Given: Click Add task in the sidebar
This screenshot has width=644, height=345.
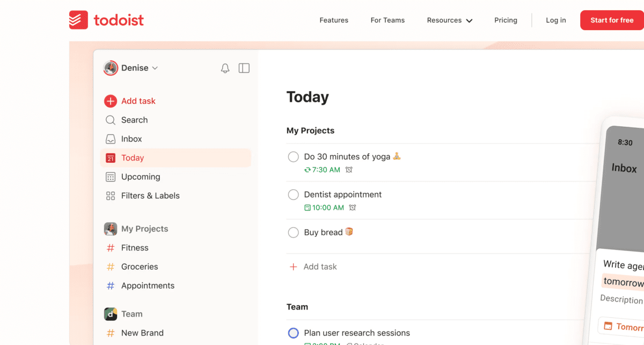Looking at the screenshot, I should pyautogui.click(x=138, y=101).
